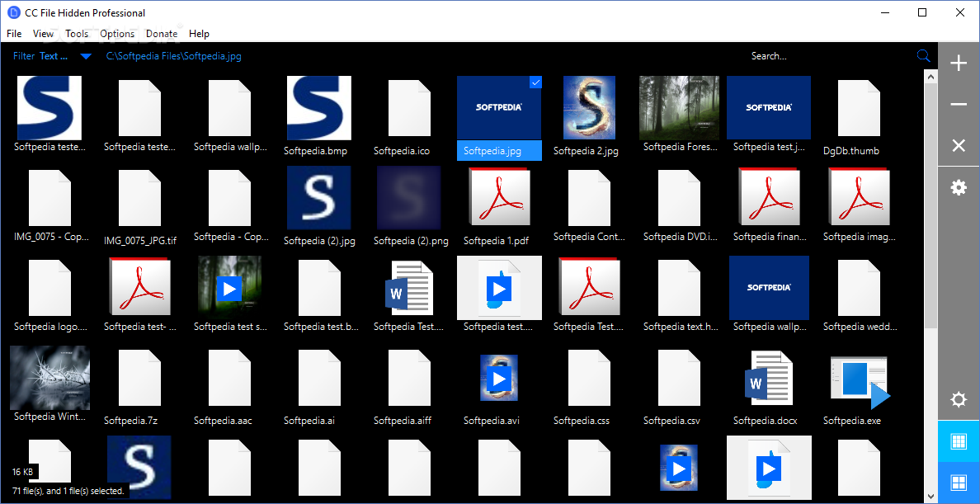Select the Softpedia.aiff file icon
The image size is (980, 504).
pyautogui.click(x=409, y=379)
